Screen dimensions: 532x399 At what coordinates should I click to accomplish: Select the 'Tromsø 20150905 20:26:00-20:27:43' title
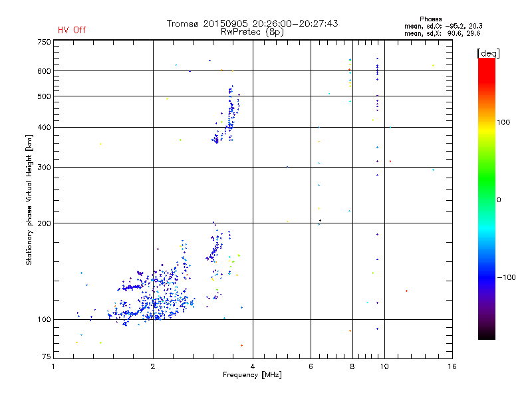coord(252,23)
